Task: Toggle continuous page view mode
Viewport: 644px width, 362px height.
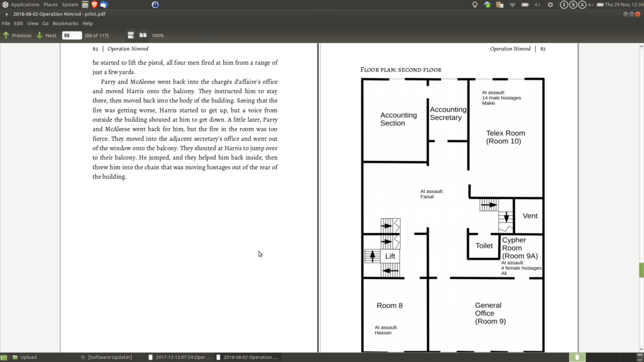Action: tap(131, 35)
